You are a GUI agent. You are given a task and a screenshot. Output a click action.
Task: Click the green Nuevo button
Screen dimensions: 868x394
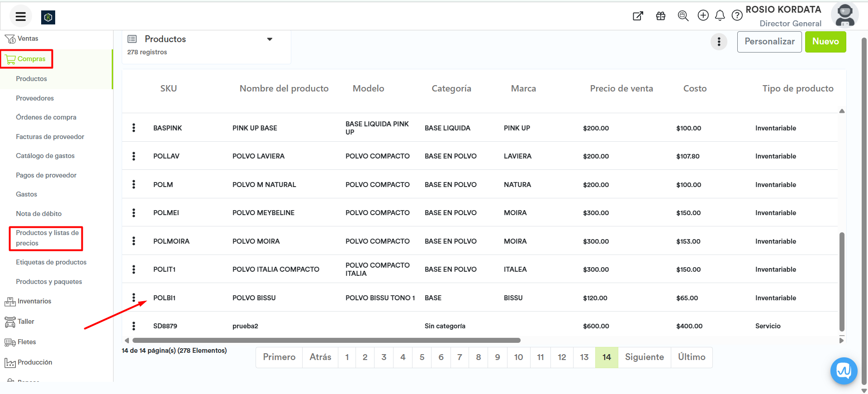pyautogui.click(x=825, y=42)
